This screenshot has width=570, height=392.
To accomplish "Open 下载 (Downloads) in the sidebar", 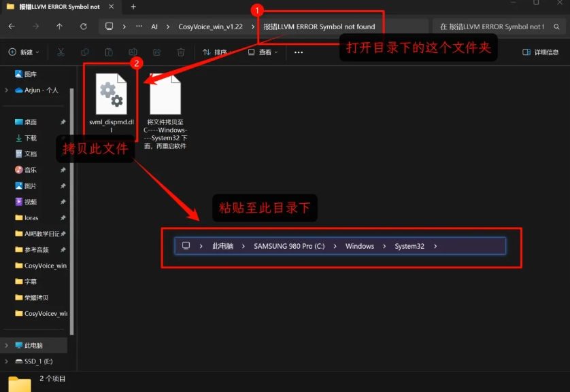I will pos(31,138).
